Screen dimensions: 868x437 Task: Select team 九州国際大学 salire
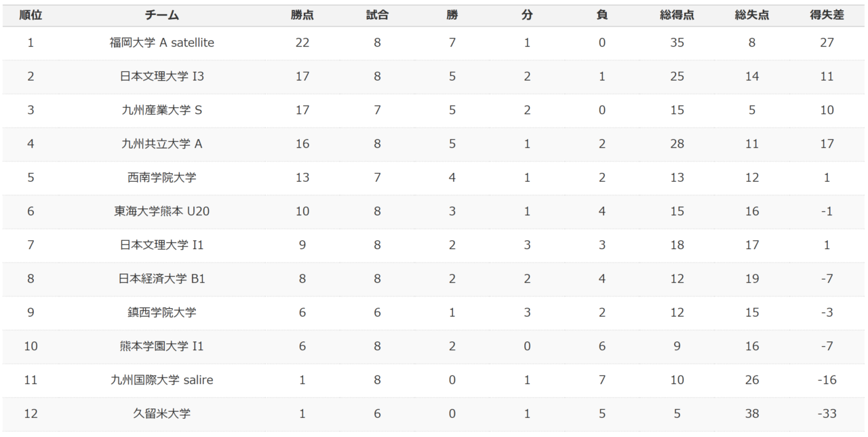(x=162, y=380)
